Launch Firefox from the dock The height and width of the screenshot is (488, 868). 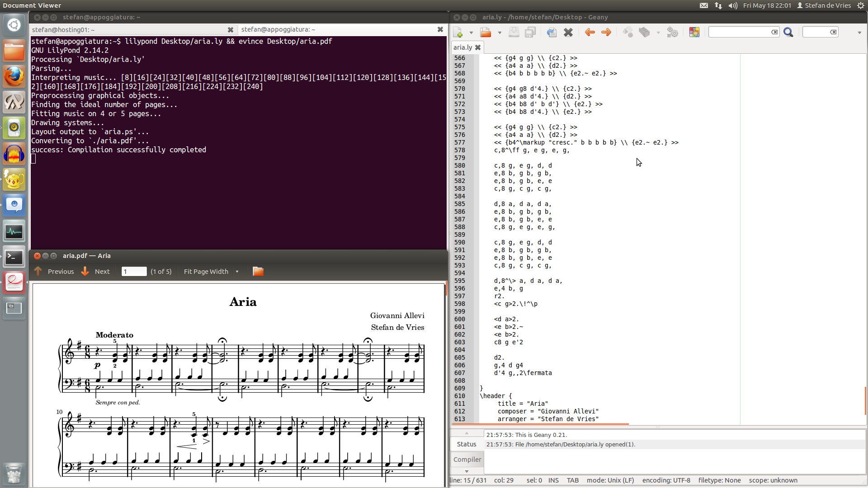[14, 76]
